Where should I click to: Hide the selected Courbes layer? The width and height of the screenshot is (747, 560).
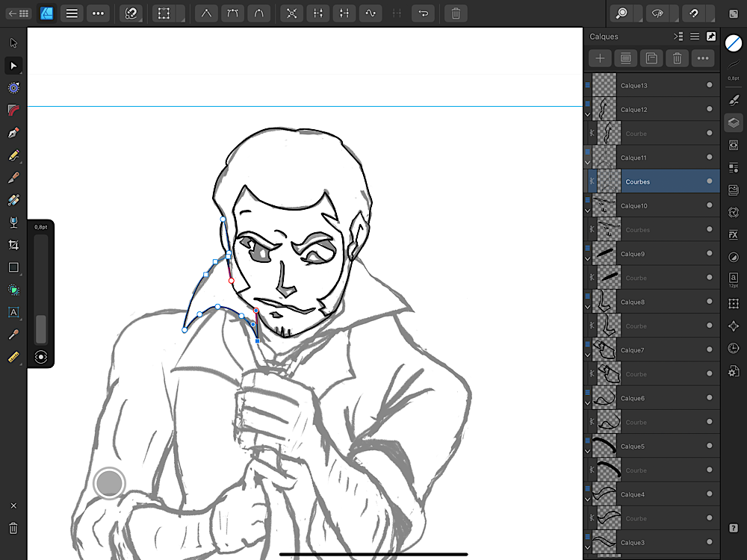coord(709,181)
